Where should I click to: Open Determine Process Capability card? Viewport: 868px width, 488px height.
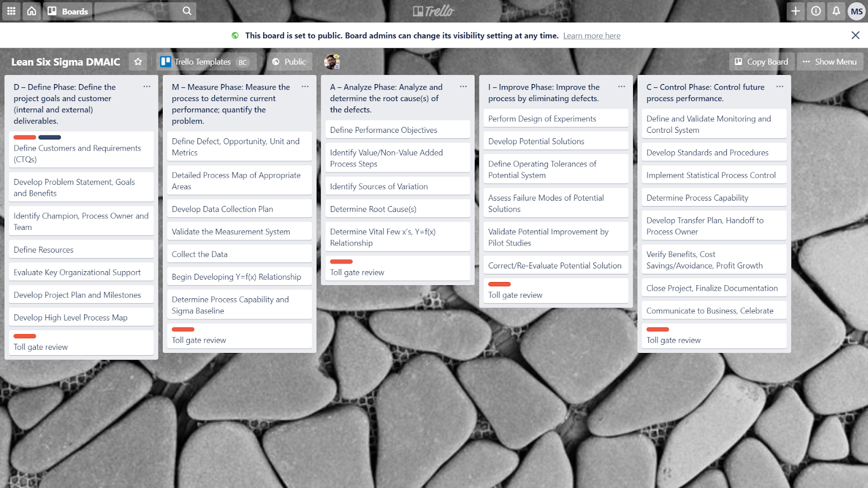pyautogui.click(x=714, y=198)
